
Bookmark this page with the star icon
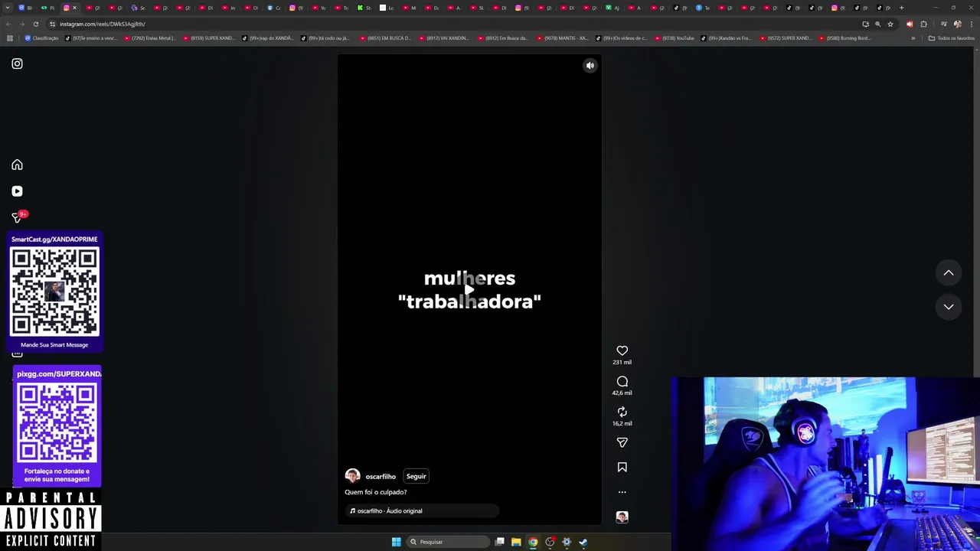pos(890,24)
